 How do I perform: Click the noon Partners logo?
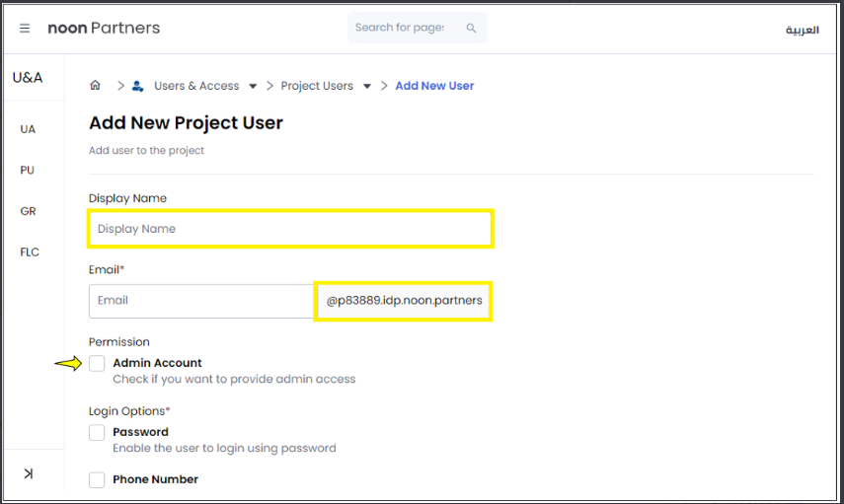click(104, 29)
